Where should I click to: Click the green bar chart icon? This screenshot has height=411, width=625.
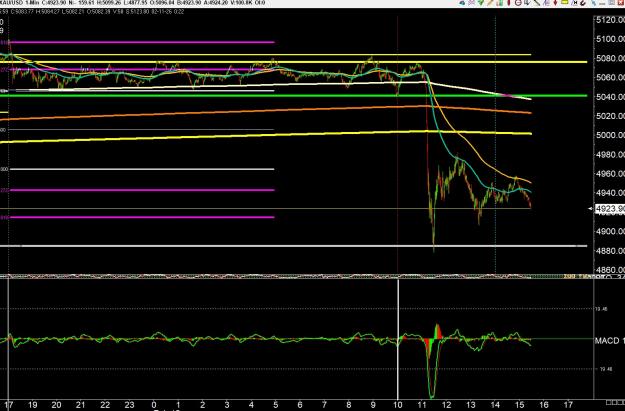(500, 2)
